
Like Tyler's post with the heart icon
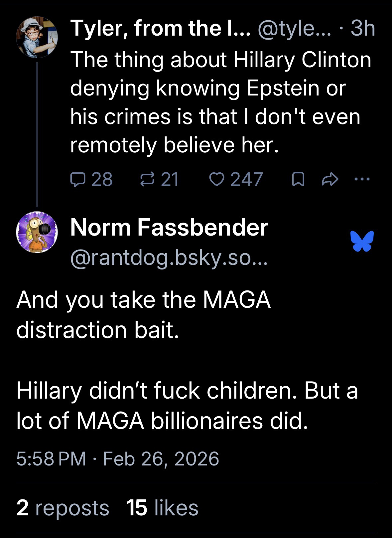216,180
